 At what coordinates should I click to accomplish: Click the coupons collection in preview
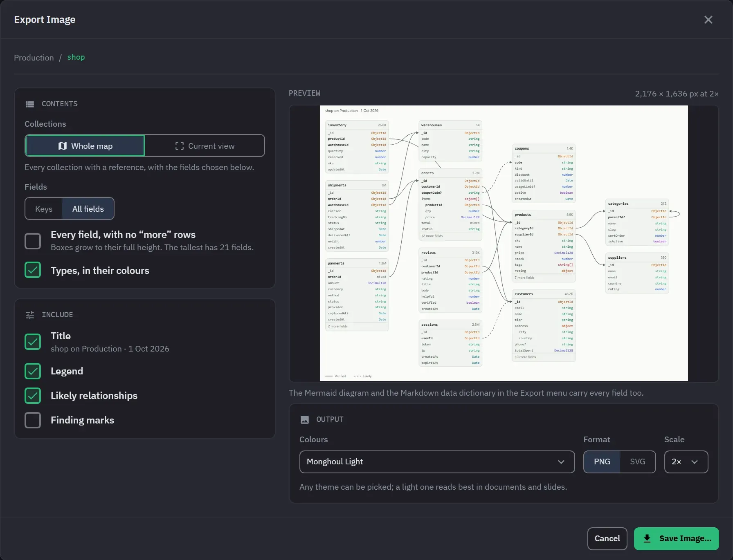click(x=544, y=174)
